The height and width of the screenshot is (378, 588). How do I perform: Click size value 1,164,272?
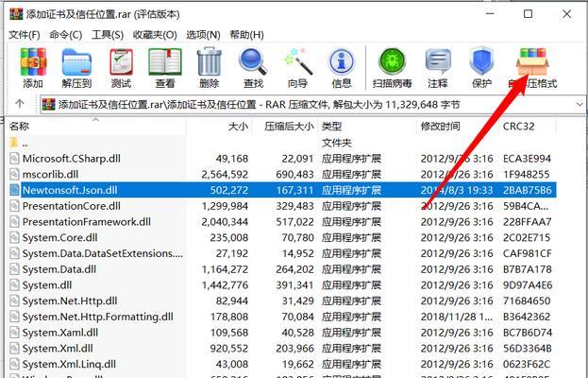coord(225,269)
